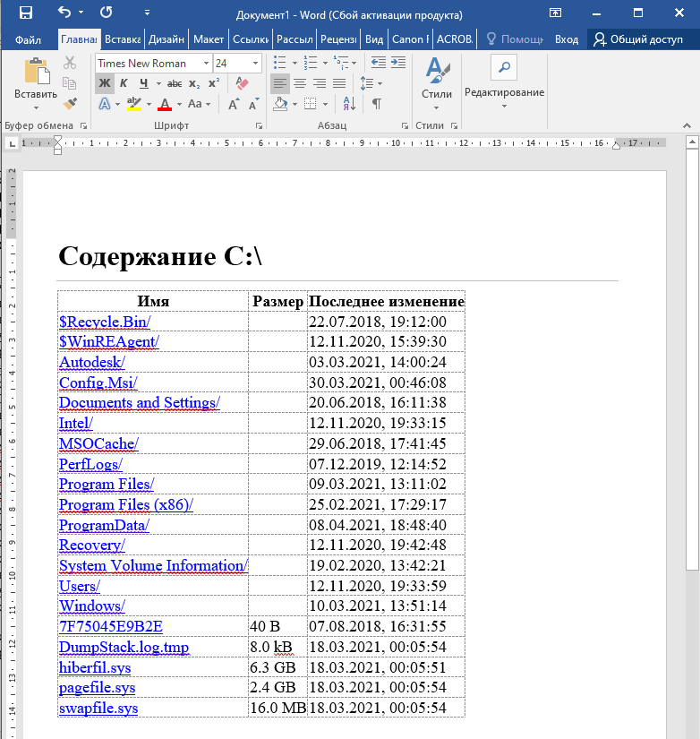The image size is (700, 739).
Task: Save the document with the floppy disk icon
Action: click(x=25, y=13)
